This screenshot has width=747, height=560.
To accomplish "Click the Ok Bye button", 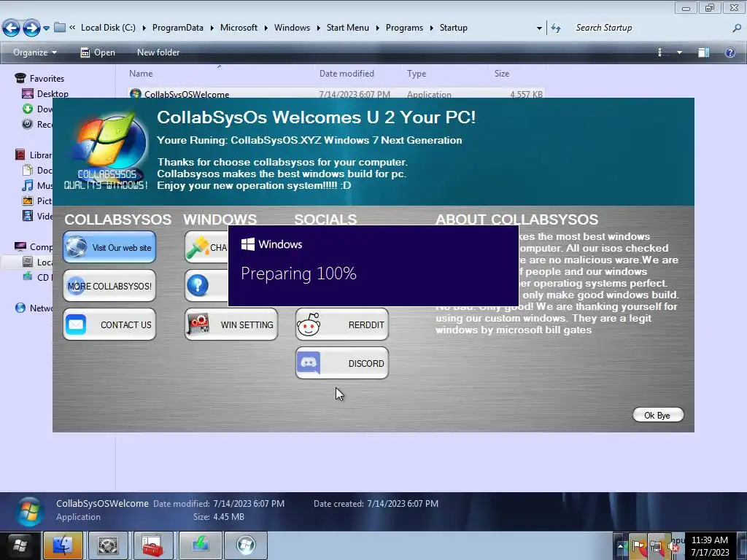I will [x=657, y=415].
